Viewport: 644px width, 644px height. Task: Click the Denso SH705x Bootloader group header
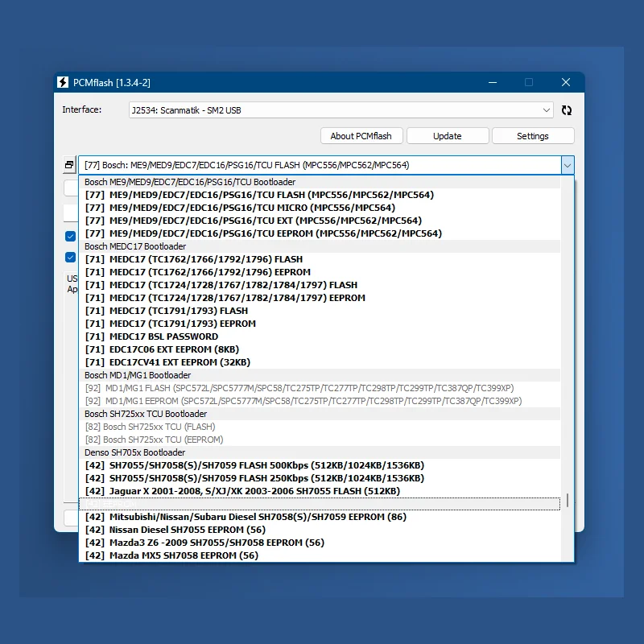(x=320, y=452)
